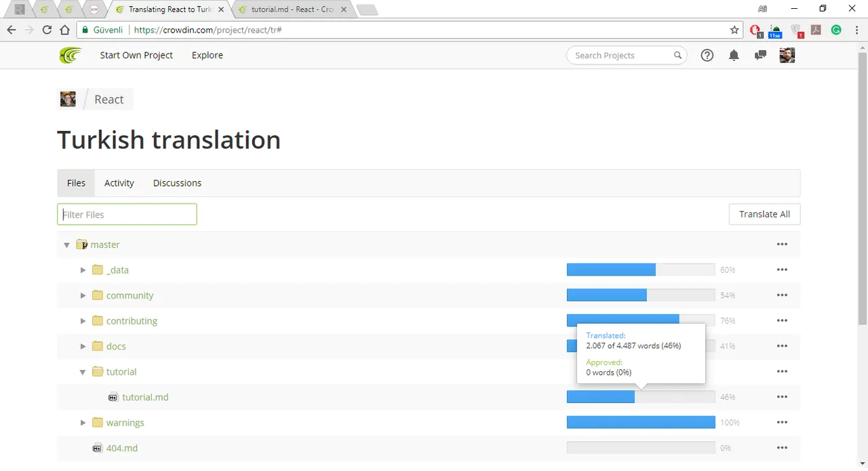Go to browser home page

pyautogui.click(x=64, y=30)
